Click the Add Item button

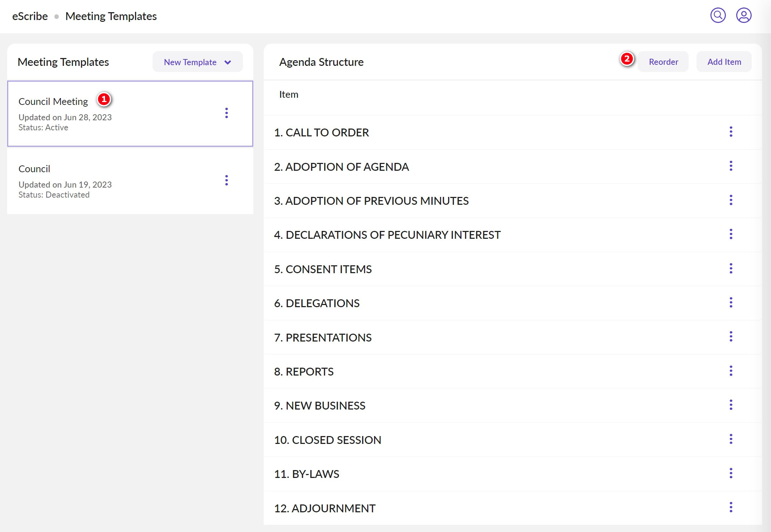click(724, 62)
